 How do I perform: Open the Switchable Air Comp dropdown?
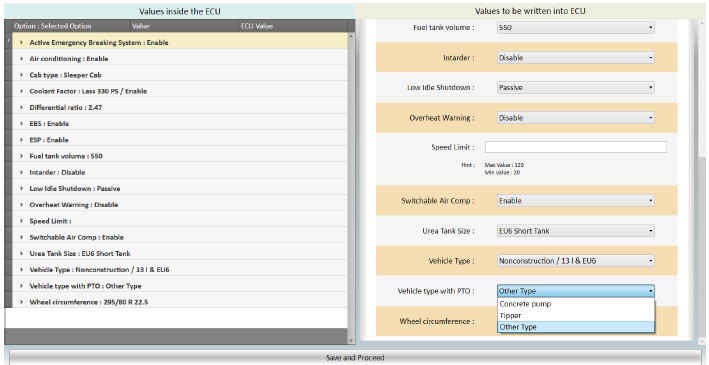coord(576,200)
